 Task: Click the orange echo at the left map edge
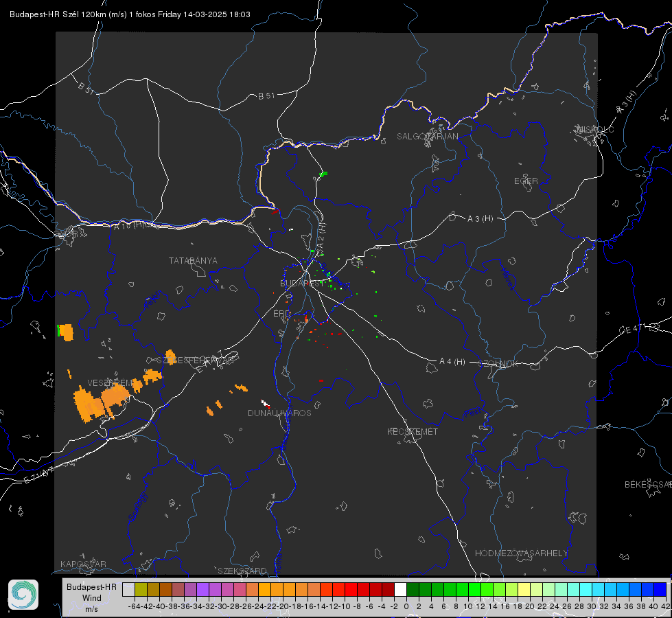[66, 332]
